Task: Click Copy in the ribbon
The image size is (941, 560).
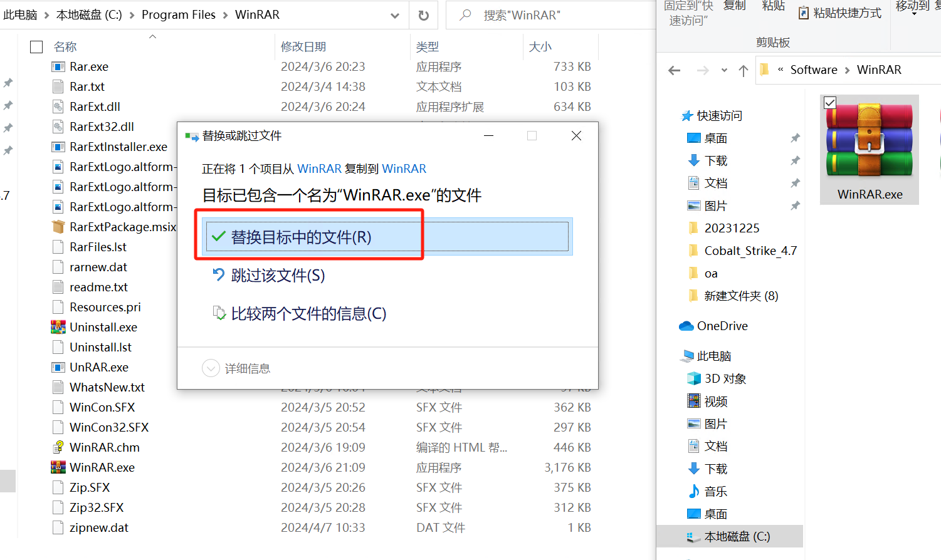Action: pyautogui.click(x=734, y=6)
